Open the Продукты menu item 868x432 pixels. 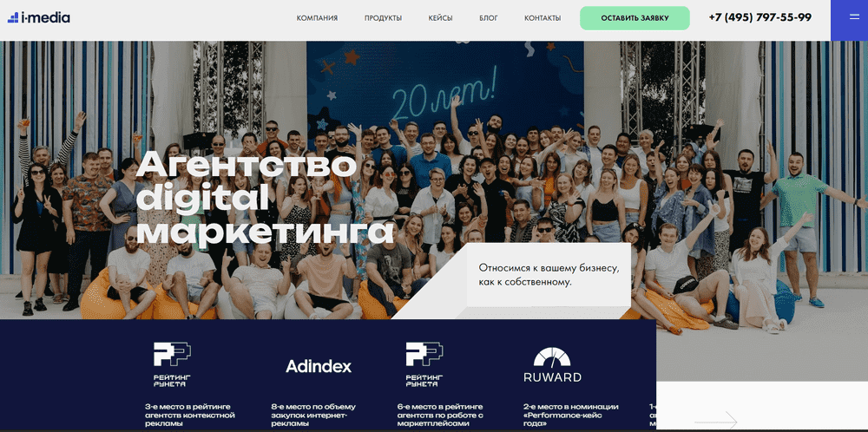click(x=383, y=18)
